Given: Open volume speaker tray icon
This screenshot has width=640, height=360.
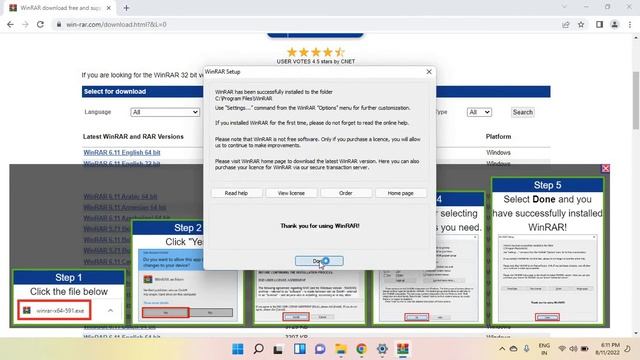Looking at the screenshot, I should coord(573,349).
